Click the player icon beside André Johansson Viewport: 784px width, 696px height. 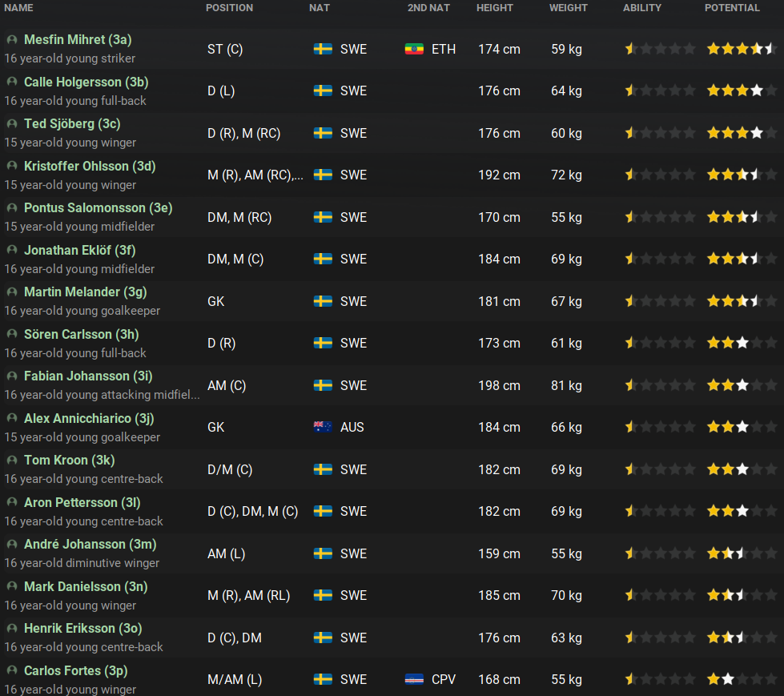coord(12,544)
